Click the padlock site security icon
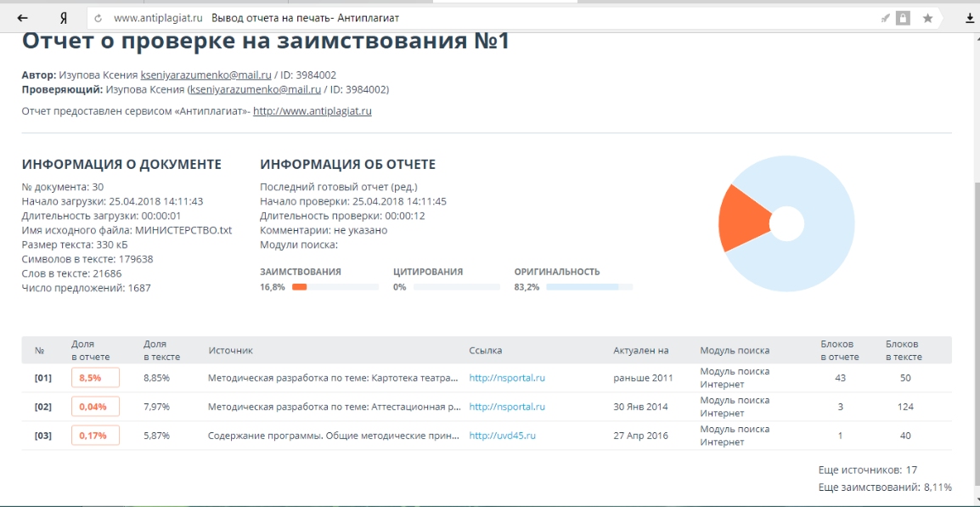The width and height of the screenshot is (980, 507). click(904, 18)
